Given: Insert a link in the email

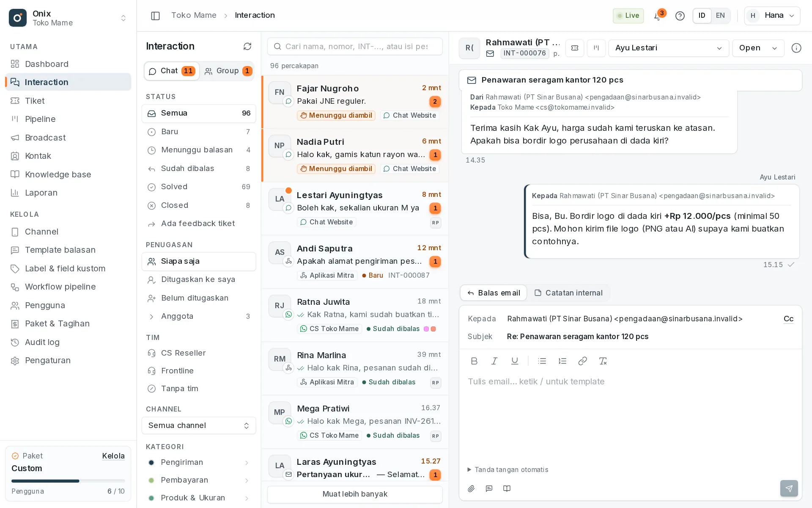Looking at the screenshot, I should [582, 361].
